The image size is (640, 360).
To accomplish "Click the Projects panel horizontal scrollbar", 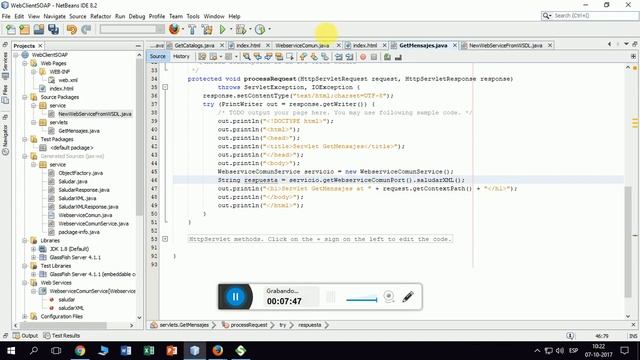I will click(63, 325).
